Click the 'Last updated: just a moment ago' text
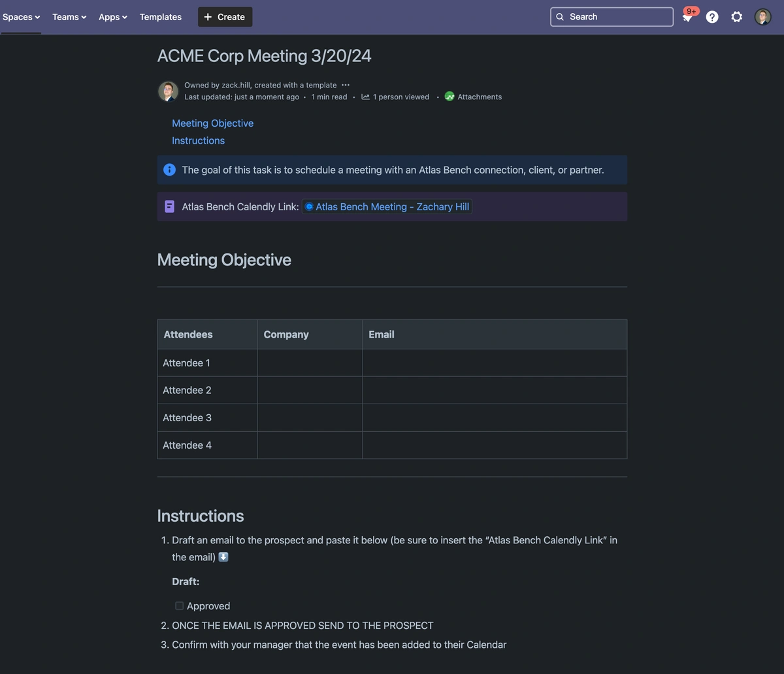784x674 pixels. [242, 97]
